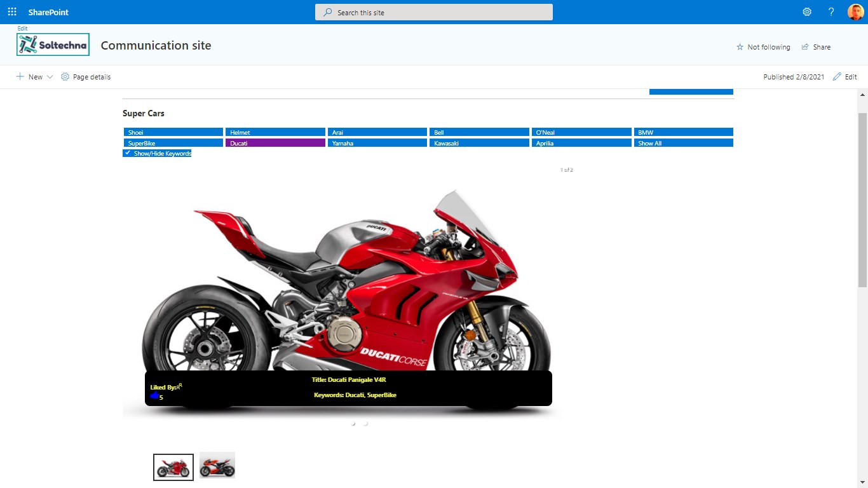This screenshot has width=868, height=488.
Task: Click the magnifier icon in search box
Action: click(328, 12)
